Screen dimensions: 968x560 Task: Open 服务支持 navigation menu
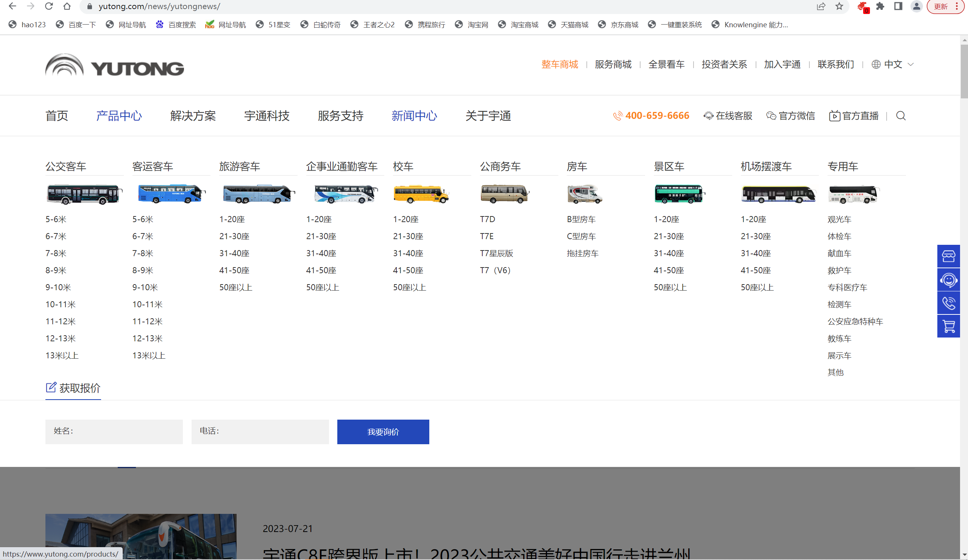(x=340, y=115)
